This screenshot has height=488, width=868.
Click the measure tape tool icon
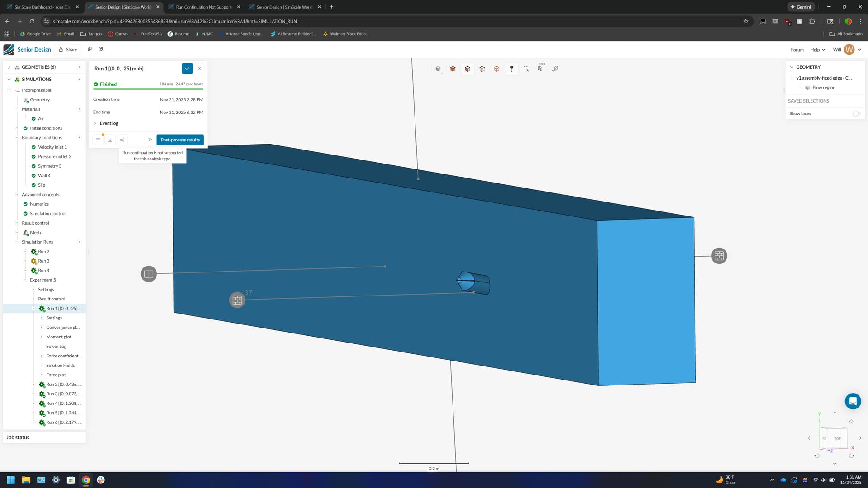click(555, 69)
